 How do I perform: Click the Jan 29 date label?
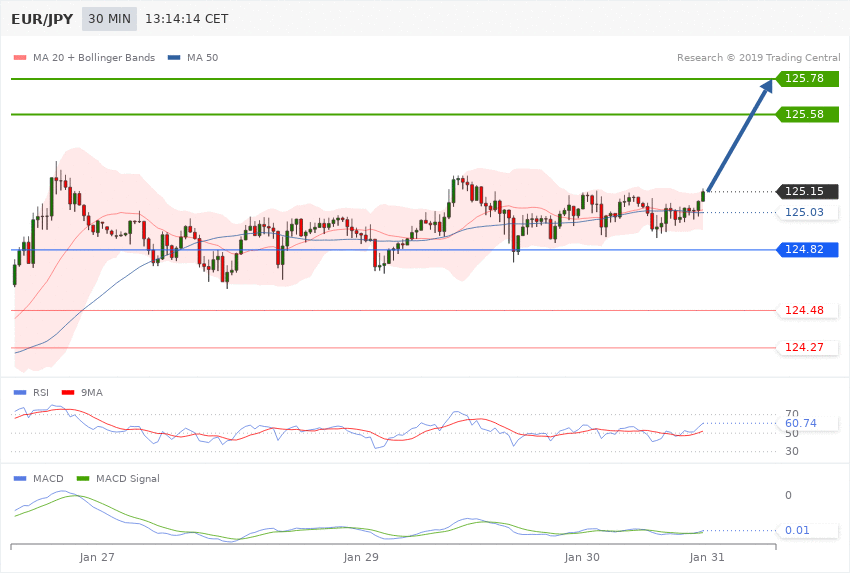361,558
